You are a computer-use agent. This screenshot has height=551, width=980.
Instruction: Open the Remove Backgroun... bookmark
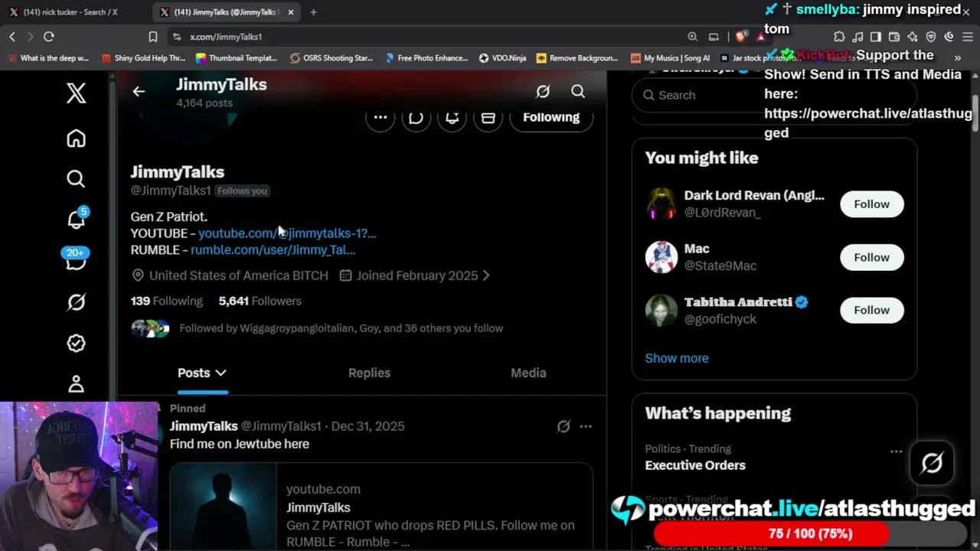click(x=578, y=58)
